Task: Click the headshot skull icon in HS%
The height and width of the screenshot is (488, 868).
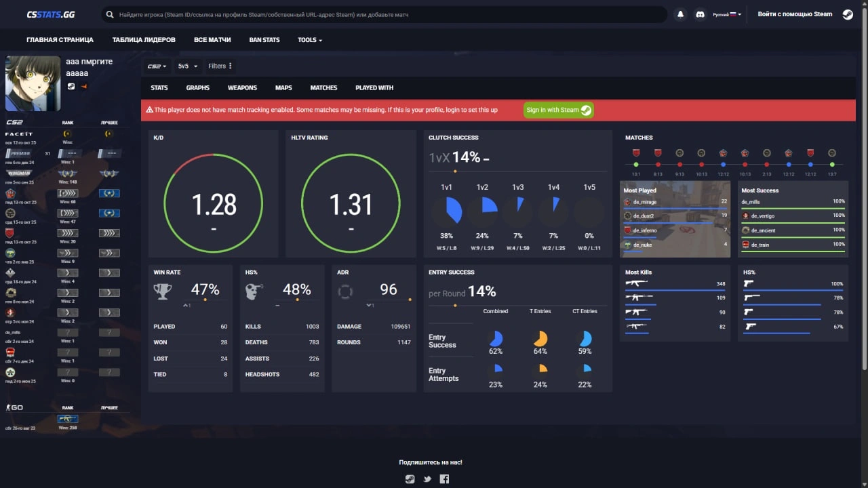Action: coord(254,291)
